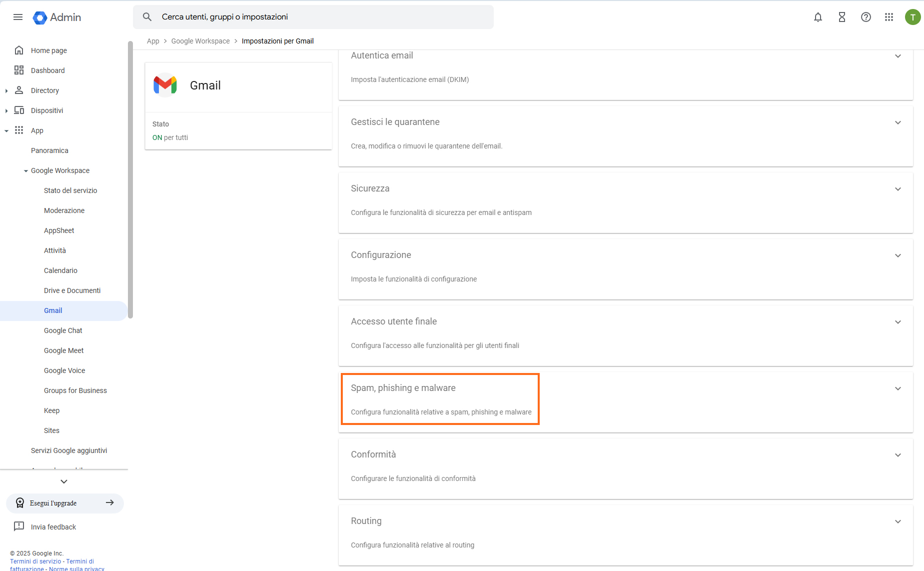Image resolution: width=924 pixels, height=571 pixels.
Task: Click the green account avatar
Action: tap(913, 17)
